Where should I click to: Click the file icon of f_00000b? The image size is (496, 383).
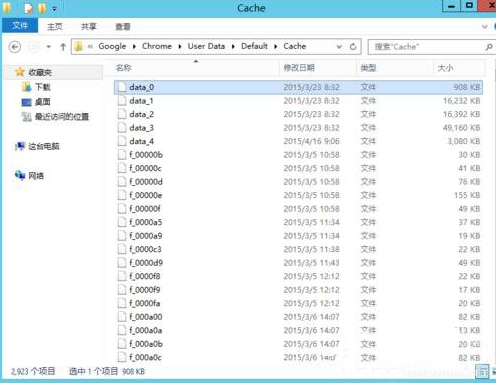click(x=122, y=155)
